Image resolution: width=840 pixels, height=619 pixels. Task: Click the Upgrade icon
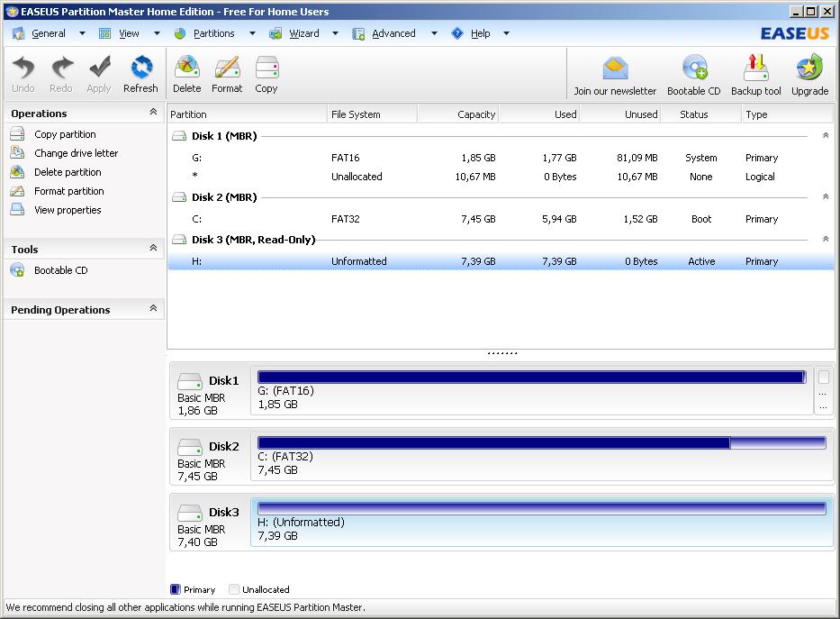click(809, 68)
